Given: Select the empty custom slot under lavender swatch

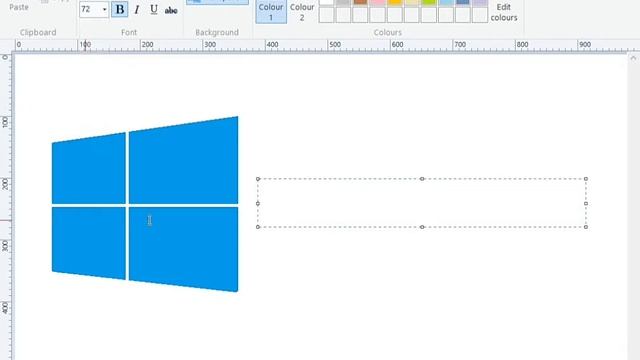Looking at the screenshot, I should coord(480,15).
